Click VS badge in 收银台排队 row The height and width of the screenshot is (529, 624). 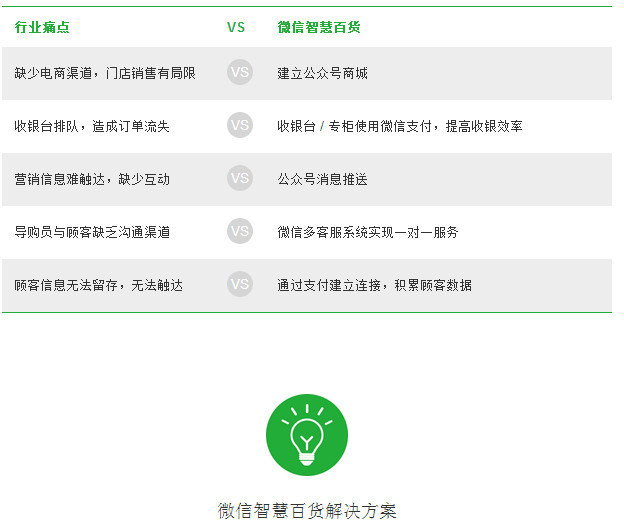240,125
